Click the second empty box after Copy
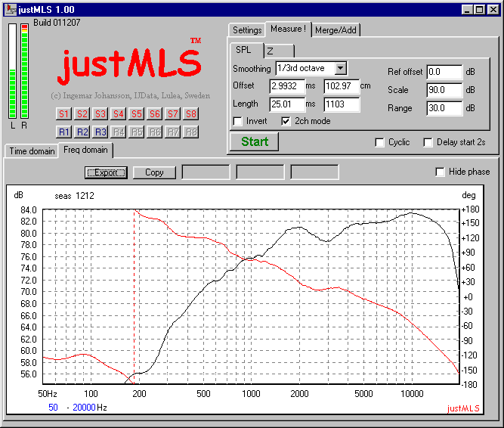The image size is (504, 428). 261,172
